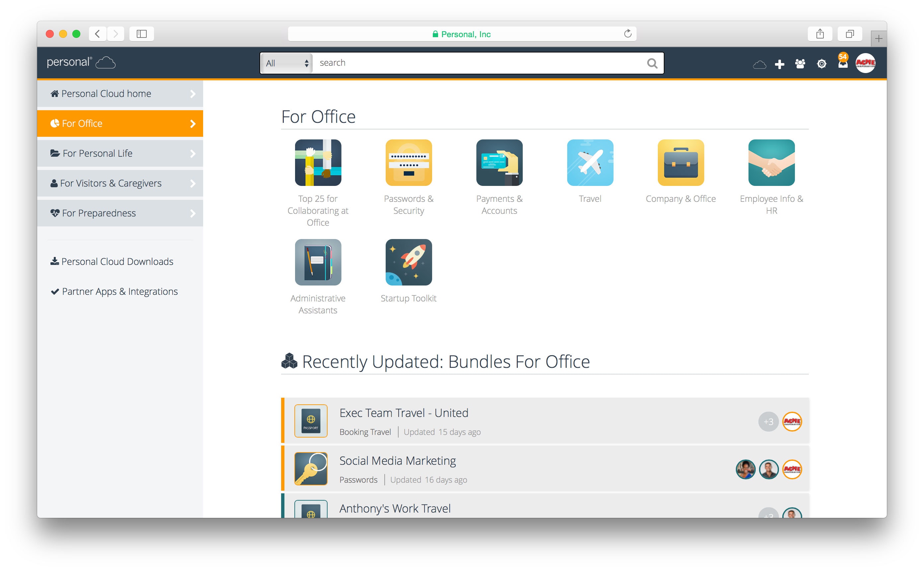Open the Passwords & Security category icon
Image resolution: width=924 pixels, height=571 pixels.
pyautogui.click(x=409, y=162)
